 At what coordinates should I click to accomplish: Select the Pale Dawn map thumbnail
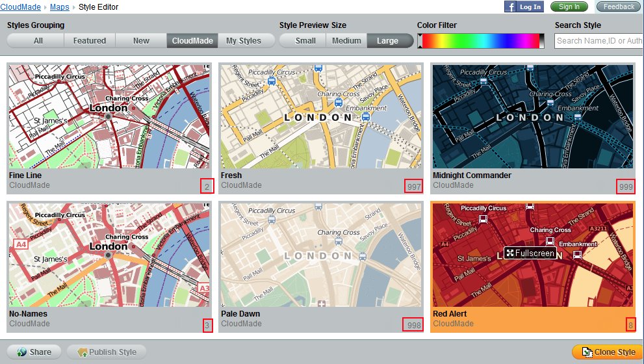point(321,255)
